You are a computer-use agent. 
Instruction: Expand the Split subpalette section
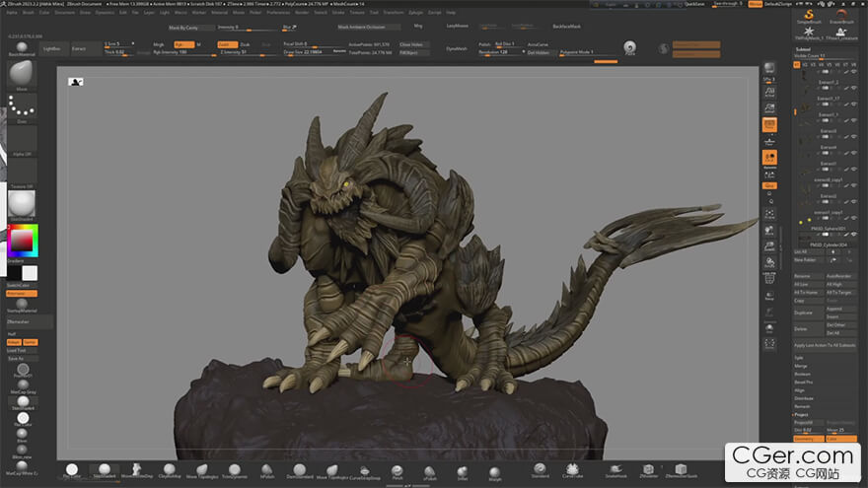pos(799,358)
